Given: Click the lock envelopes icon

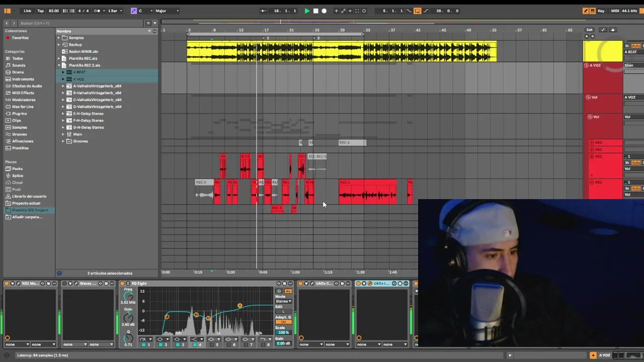Looking at the screenshot, I should click(612, 30).
